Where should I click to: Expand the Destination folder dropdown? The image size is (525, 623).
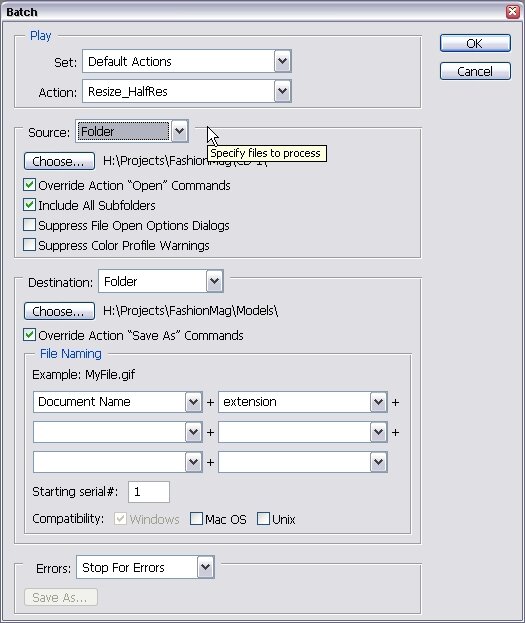pyautogui.click(x=161, y=281)
